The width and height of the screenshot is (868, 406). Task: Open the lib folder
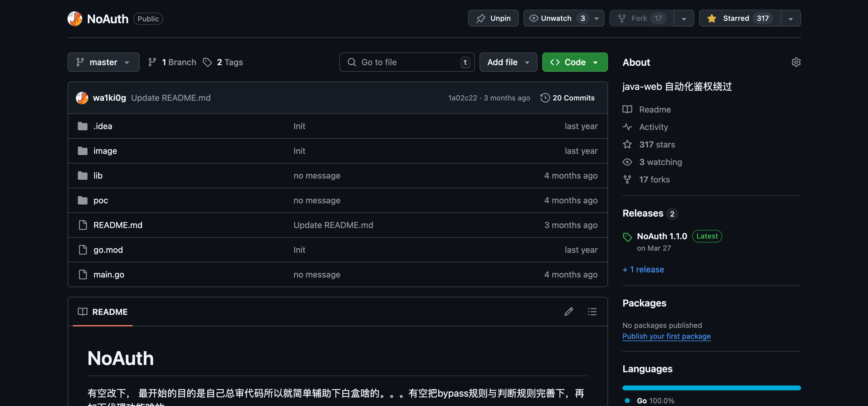click(98, 176)
